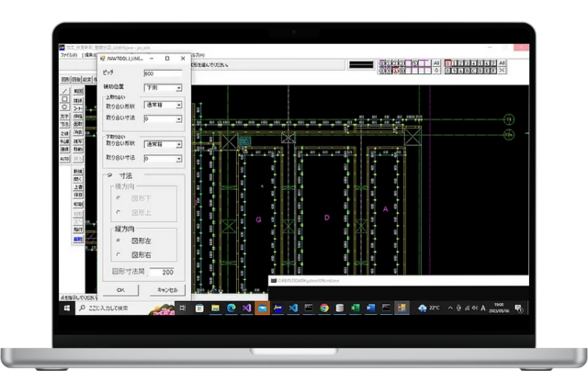Image resolution: width=588 pixels, height=392 pixels.
Task: Click the line color/style swatch in toolbar
Action: 363,65
